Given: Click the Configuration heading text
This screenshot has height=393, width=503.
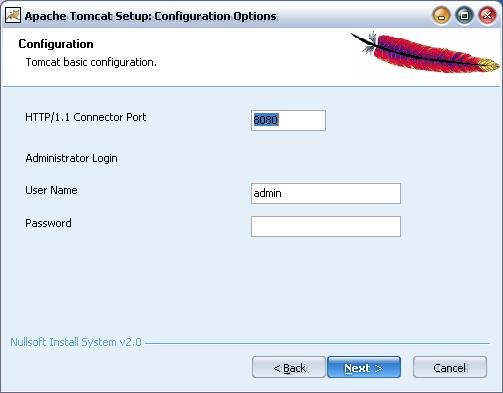Looking at the screenshot, I should [56, 44].
